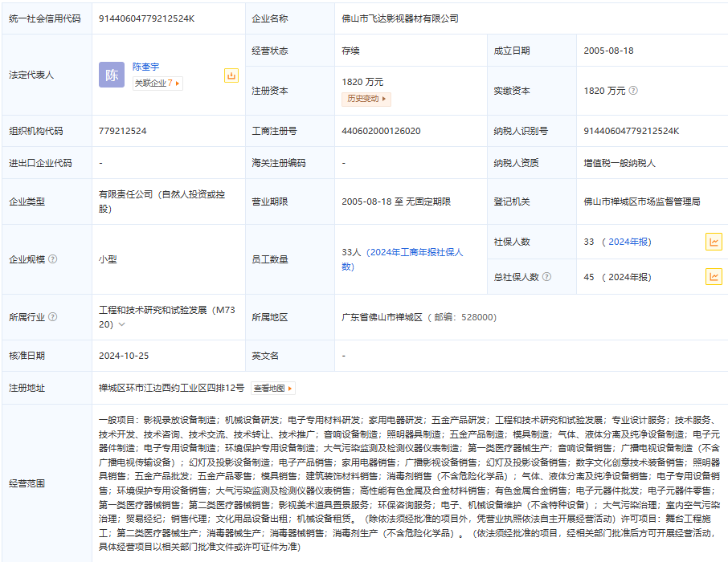
Task: Select company name 佛山市飞达影视器材有限公司
Action: [x=400, y=18]
